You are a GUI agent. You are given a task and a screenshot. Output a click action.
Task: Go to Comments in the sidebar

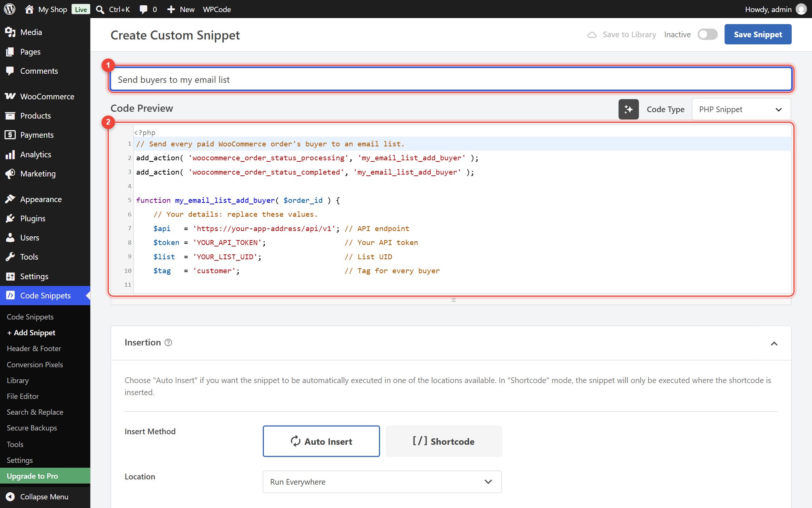coord(39,71)
